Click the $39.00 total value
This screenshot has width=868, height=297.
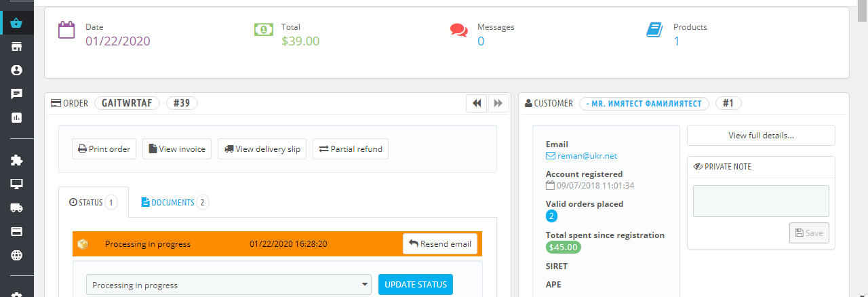300,41
